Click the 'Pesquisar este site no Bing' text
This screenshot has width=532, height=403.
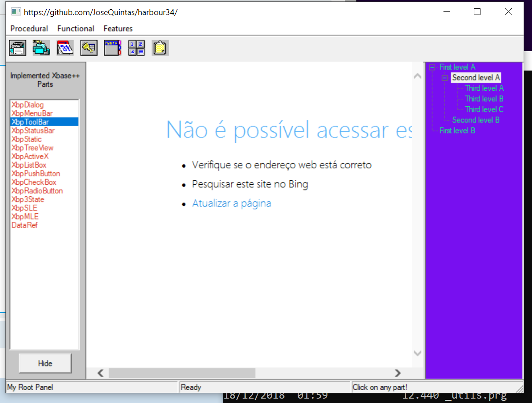[250, 184]
